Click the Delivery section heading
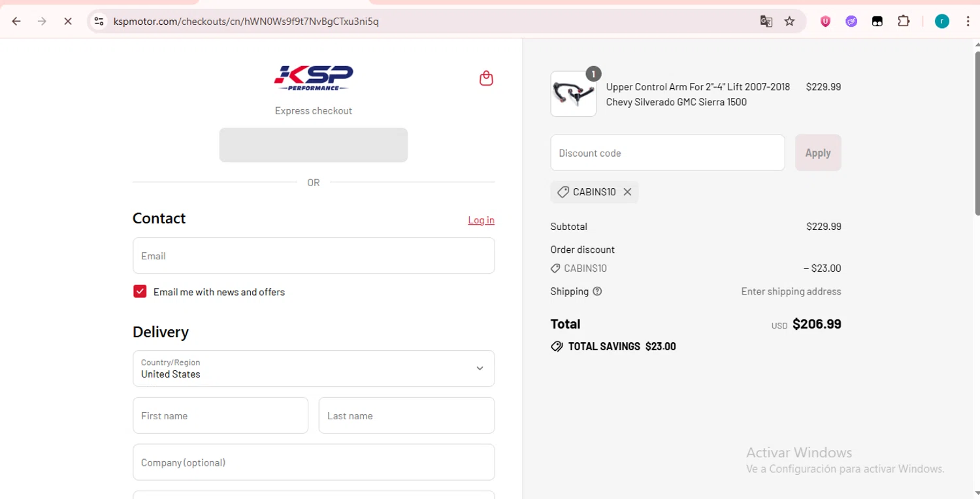 coord(161,332)
